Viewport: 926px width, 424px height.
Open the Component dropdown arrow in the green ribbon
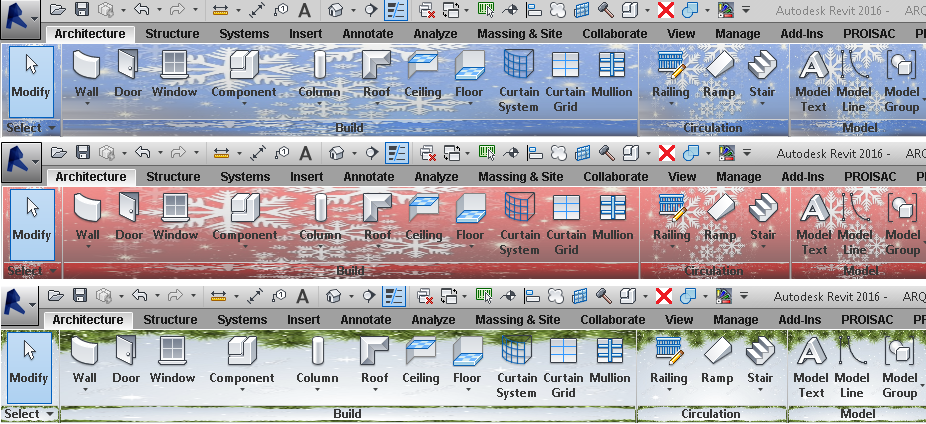pos(242,390)
